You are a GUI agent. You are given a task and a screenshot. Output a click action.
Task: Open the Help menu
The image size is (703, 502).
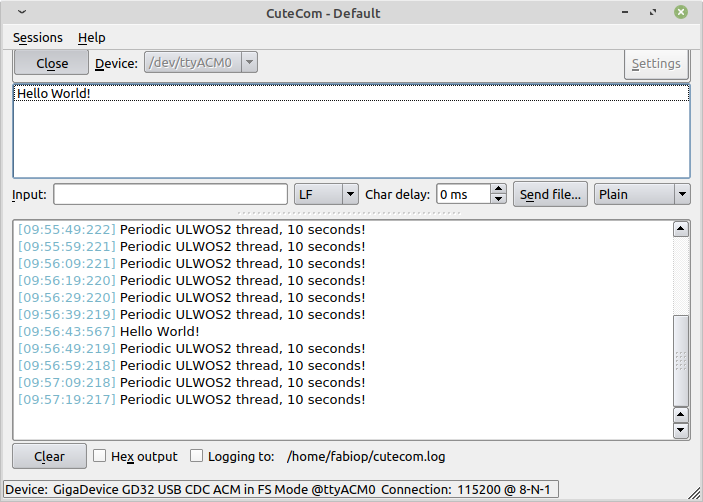[x=92, y=37]
